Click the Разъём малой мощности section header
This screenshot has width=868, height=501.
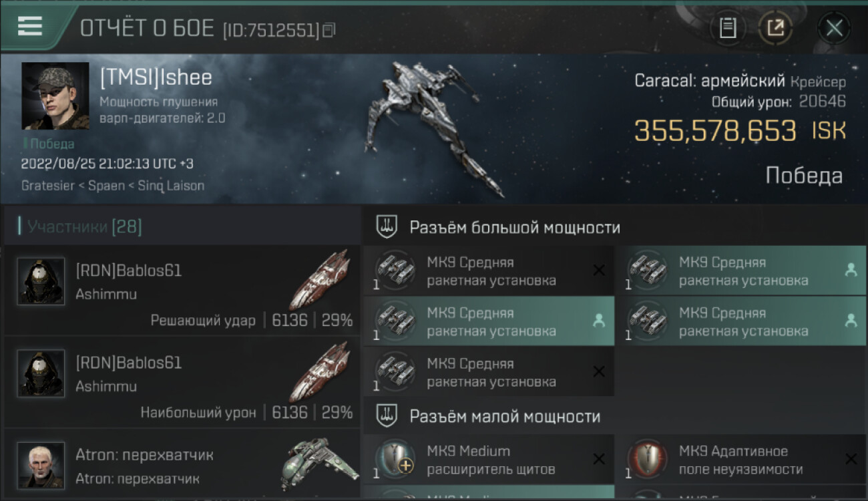point(505,416)
